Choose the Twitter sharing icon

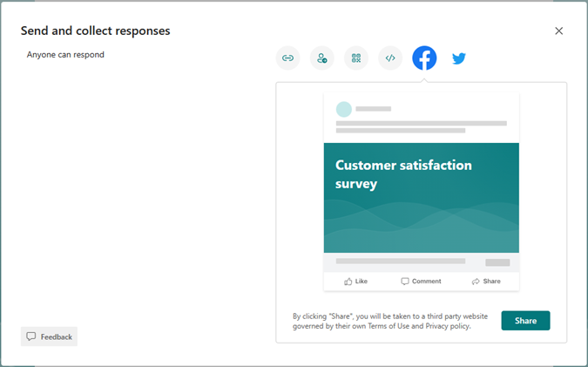(458, 58)
